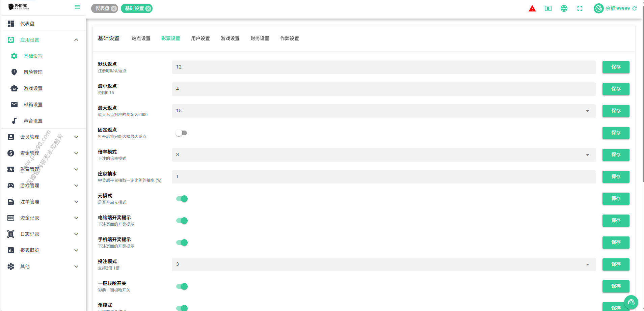Enable the 固定返点 switch
The height and width of the screenshot is (311, 644).
click(181, 133)
